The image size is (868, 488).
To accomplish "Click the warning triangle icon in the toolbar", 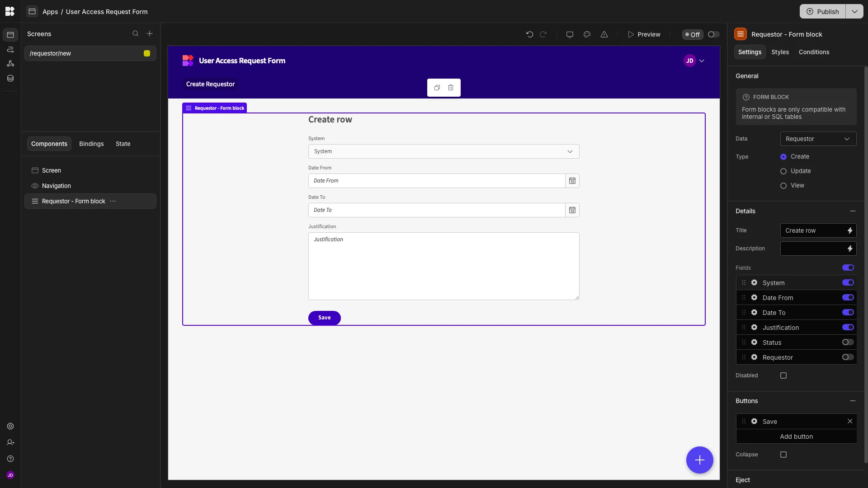I will tap(604, 34).
